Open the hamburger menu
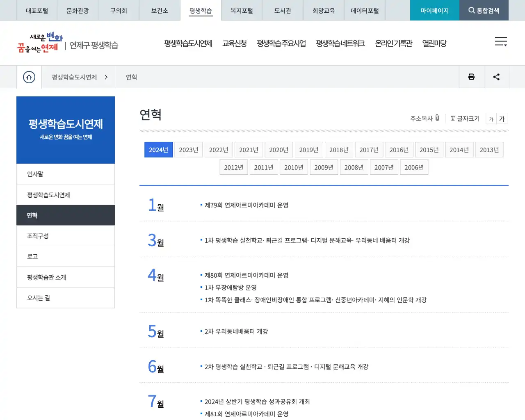525x420 pixels. [501, 41]
